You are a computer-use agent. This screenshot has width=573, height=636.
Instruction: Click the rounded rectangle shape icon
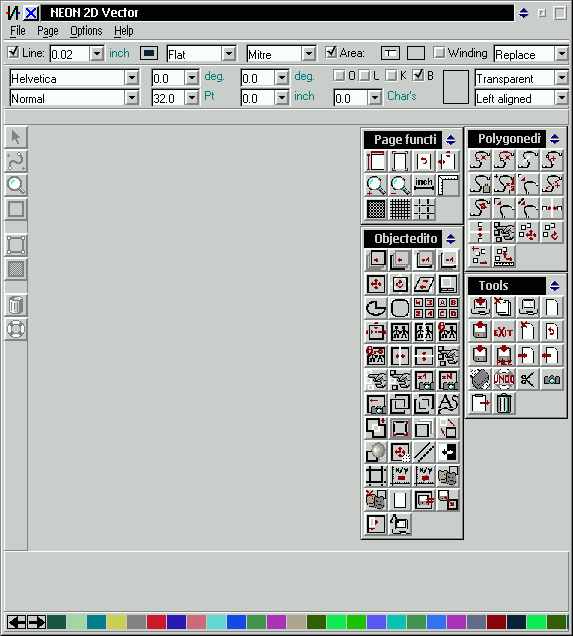[400, 308]
